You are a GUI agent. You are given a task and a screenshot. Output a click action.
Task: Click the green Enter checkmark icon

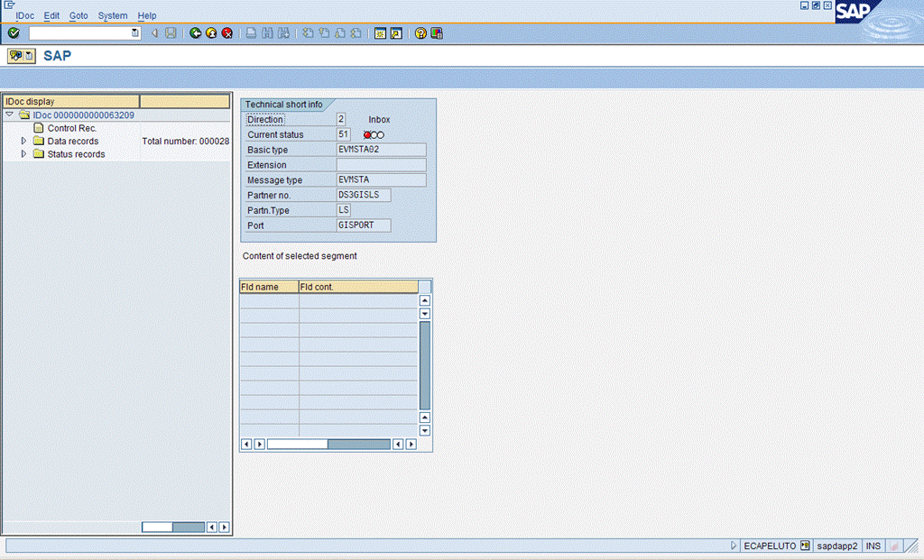(14, 33)
